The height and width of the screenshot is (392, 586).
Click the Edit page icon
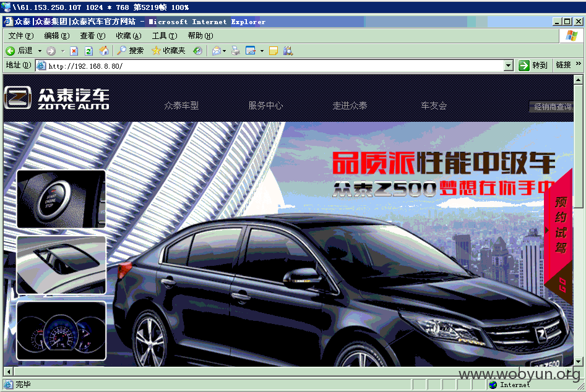(251, 51)
